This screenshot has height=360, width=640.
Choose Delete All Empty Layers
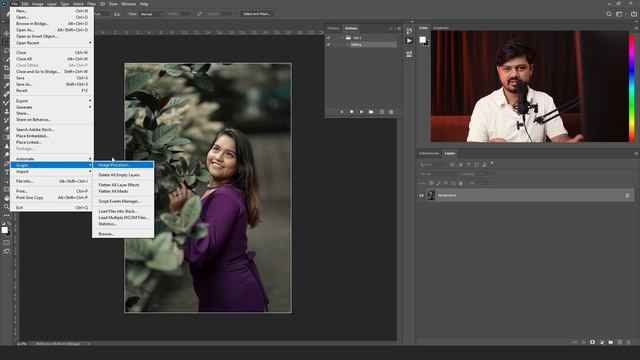123,175
